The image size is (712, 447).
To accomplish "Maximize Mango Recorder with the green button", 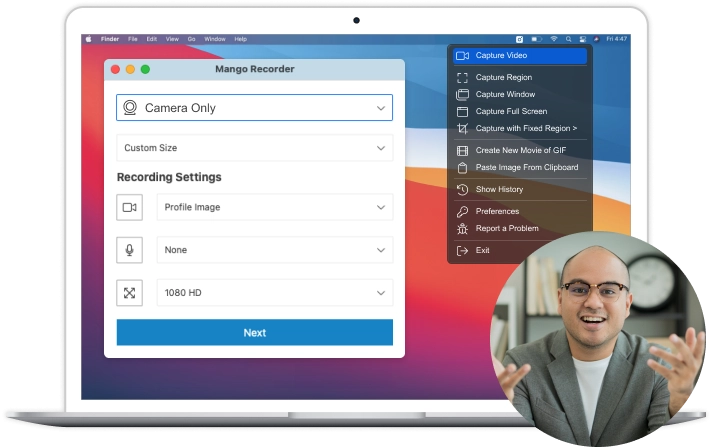I will (145, 69).
